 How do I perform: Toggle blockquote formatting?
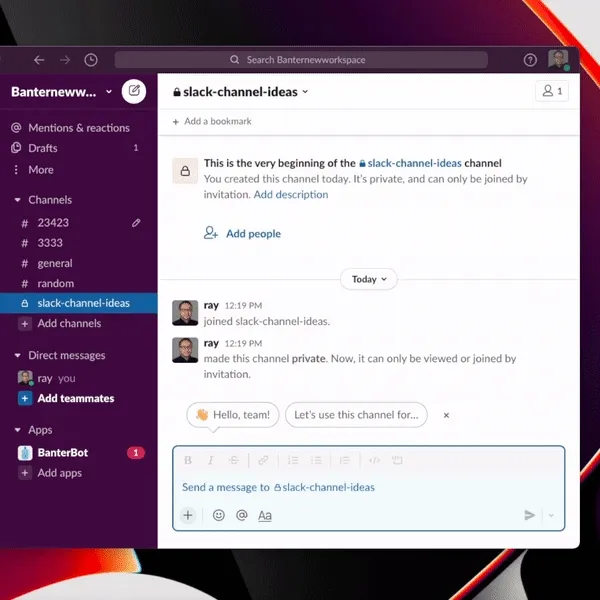(345, 460)
